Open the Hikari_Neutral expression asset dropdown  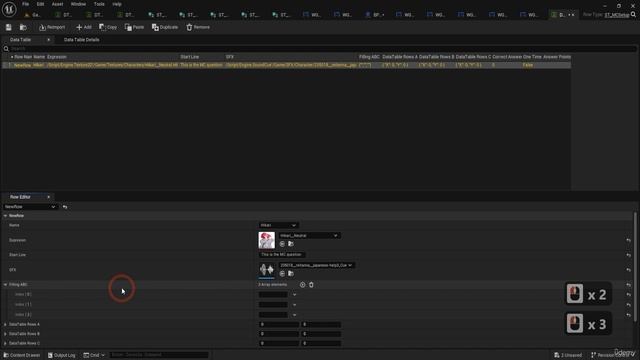(x=309, y=236)
